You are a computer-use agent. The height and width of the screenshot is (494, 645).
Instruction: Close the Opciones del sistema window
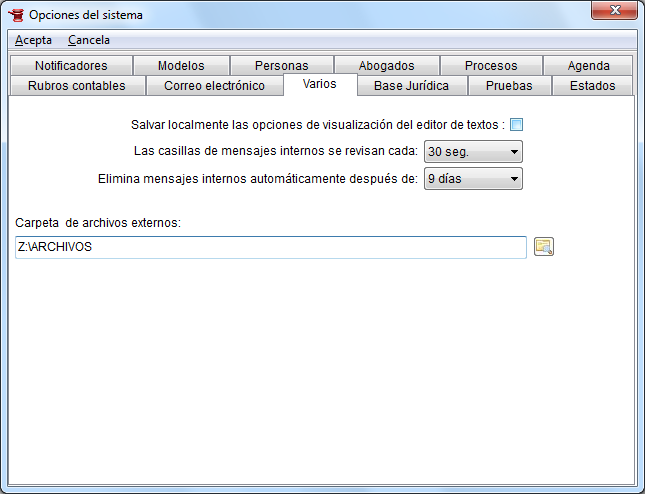point(612,12)
